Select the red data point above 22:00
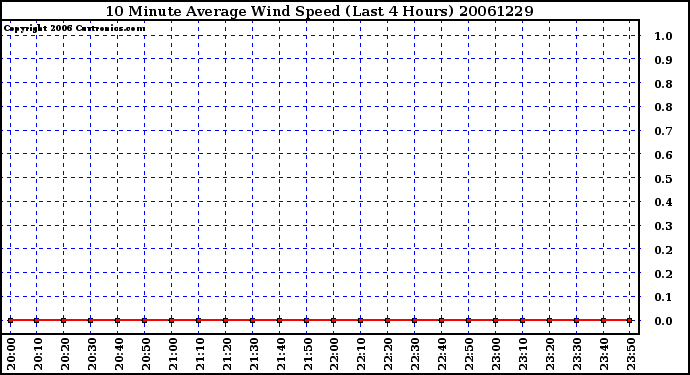Screen dimensions: 690x375 (334, 320)
